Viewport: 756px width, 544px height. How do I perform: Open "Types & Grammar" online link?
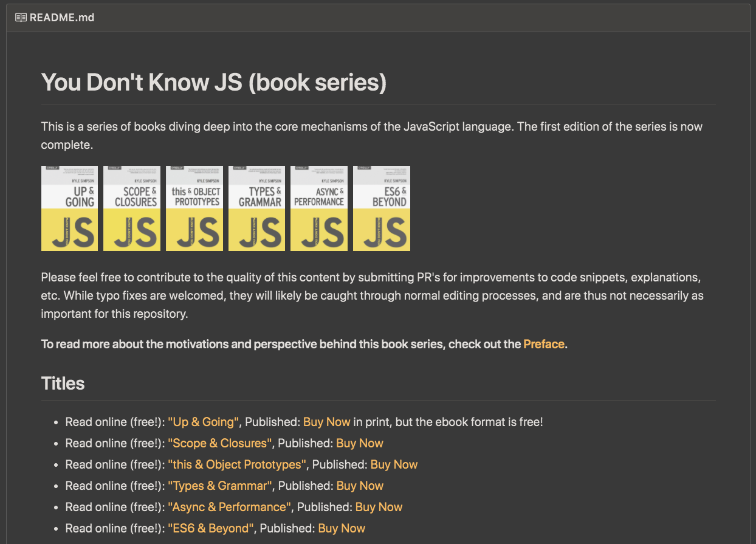221,486
